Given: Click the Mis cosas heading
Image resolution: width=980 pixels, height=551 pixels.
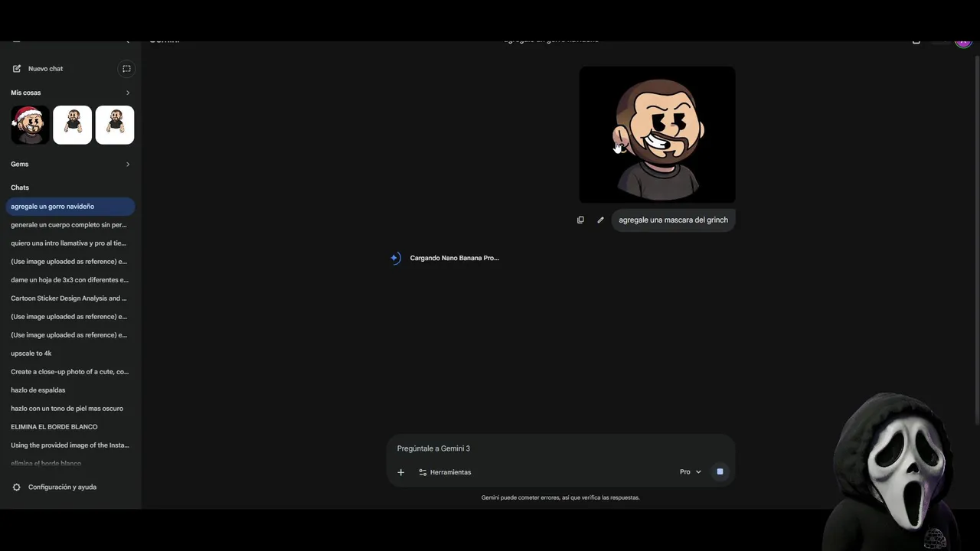Looking at the screenshot, I should tap(26, 93).
